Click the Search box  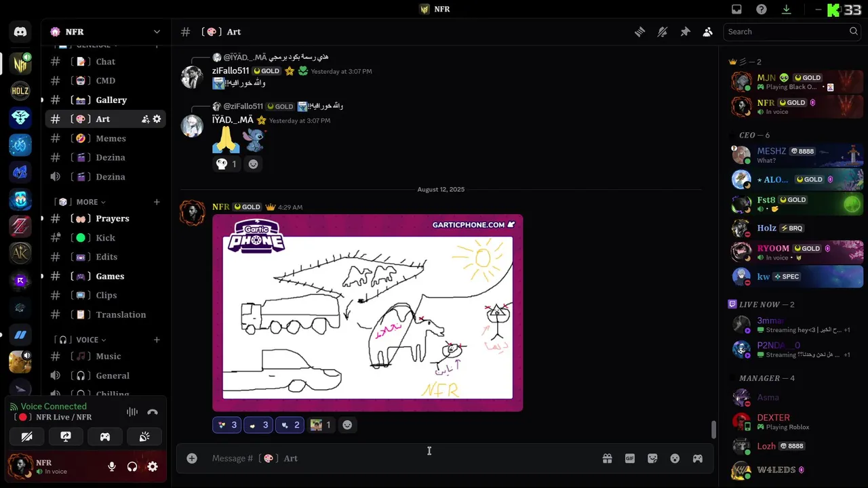click(793, 31)
